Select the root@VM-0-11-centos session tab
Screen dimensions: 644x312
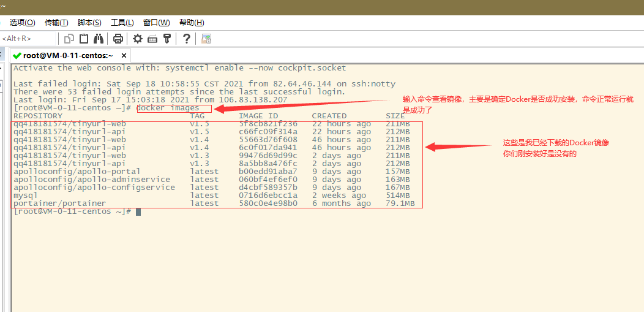pyautogui.click(x=70, y=55)
